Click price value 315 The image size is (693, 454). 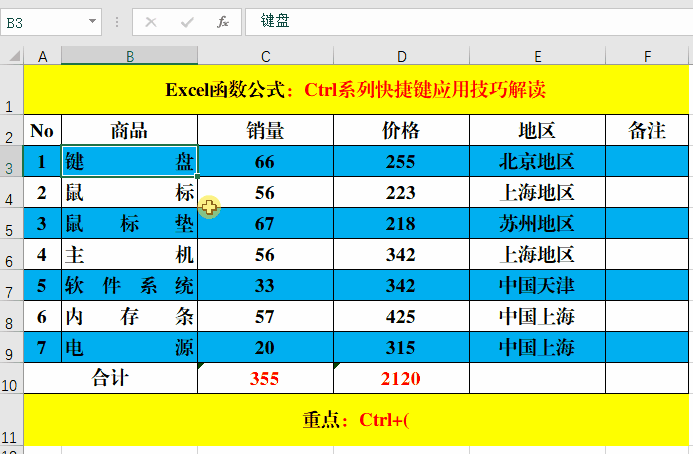tap(401, 347)
